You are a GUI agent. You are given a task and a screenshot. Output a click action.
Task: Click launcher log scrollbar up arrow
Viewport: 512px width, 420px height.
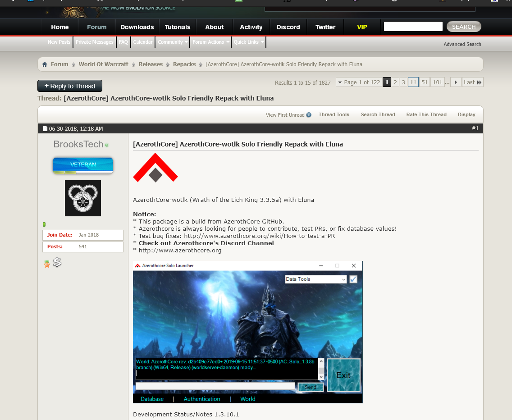[321, 361]
